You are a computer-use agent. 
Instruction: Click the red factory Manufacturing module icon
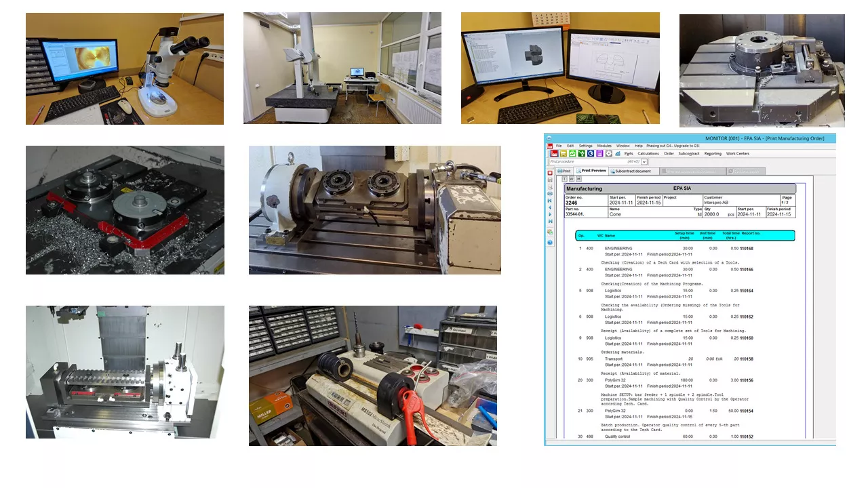[553, 154]
